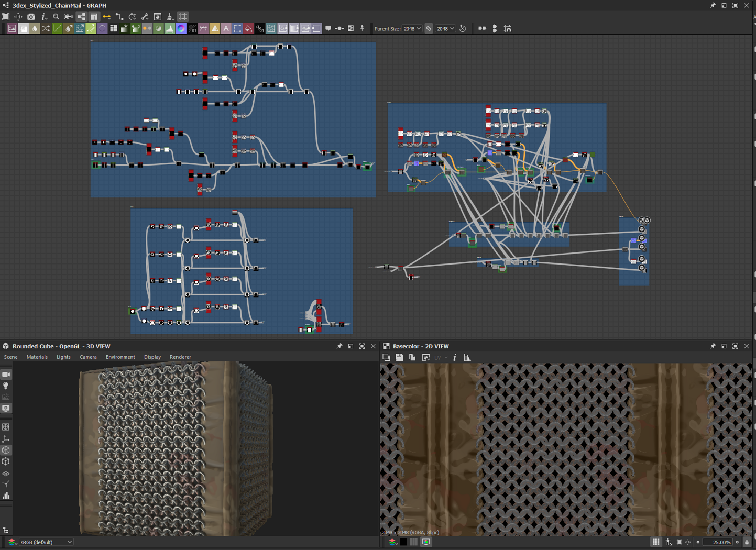
Task: Open the Display menu
Action: [x=152, y=357]
